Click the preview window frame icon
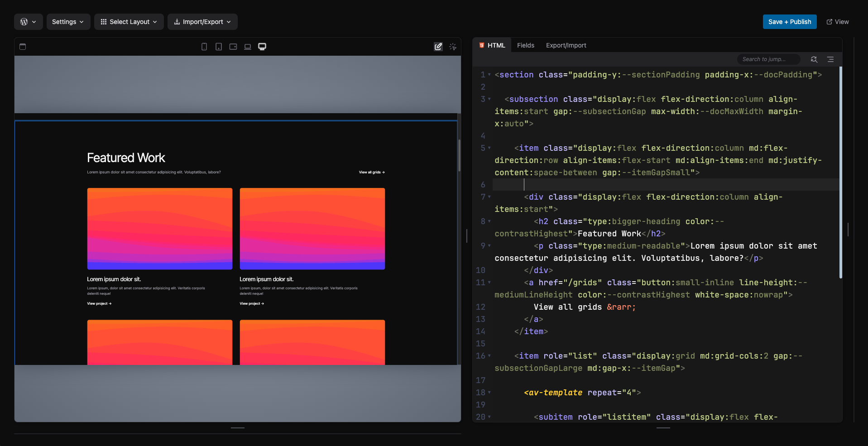This screenshot has width=868, height=446. [23, 47]
